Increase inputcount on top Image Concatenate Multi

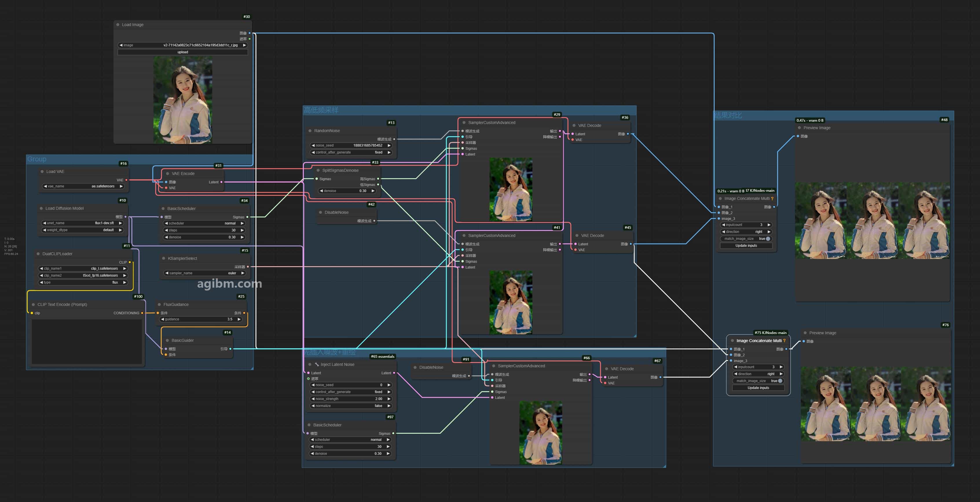(x=769, y=225)
